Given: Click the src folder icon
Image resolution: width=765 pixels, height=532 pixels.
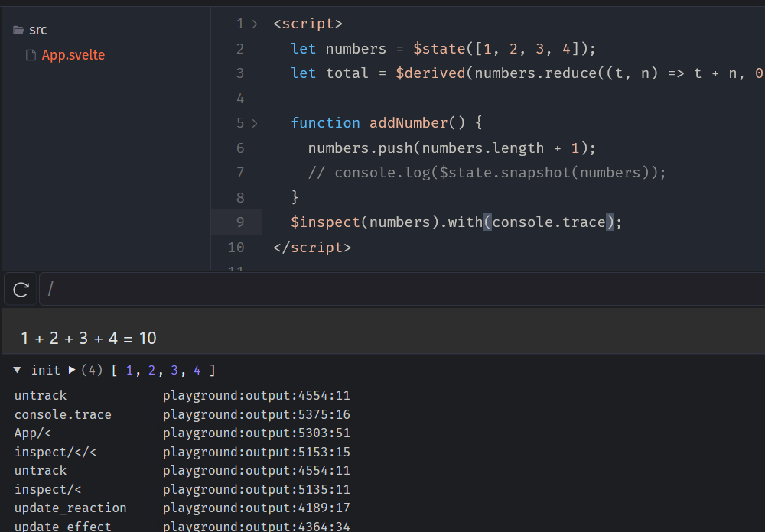Looking at the screenshot, I should click(19, 30).
